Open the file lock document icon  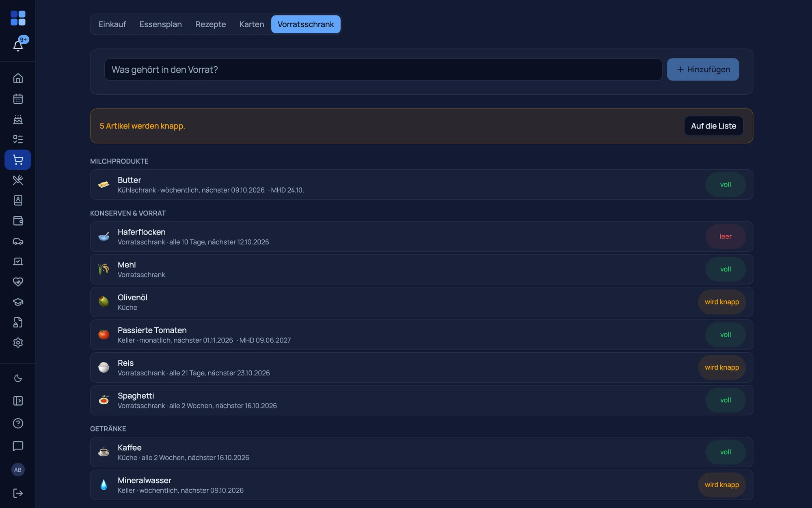(18, 322)
